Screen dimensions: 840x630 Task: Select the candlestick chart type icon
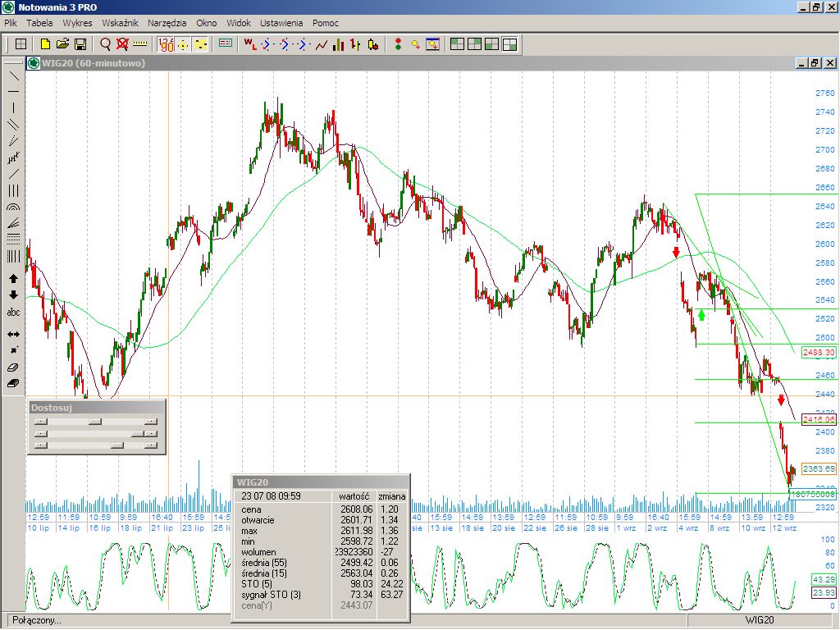tap(373, 44)
